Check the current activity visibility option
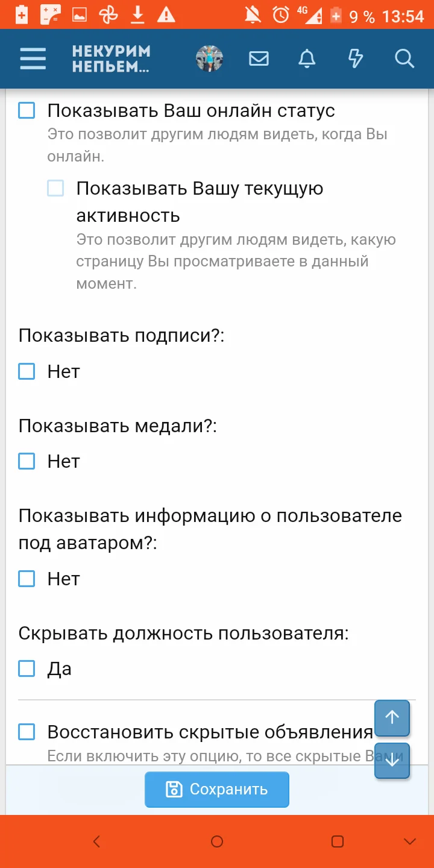This screenshot has width=434, height=868. click(x=55, y=188)
